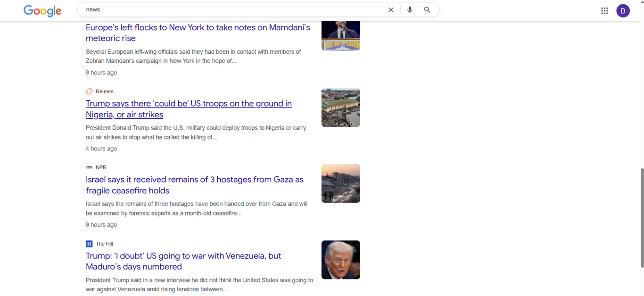Click the Gaza ruins sunset thumbnail
Screen dimensions: 644x296
click(340, 183)
